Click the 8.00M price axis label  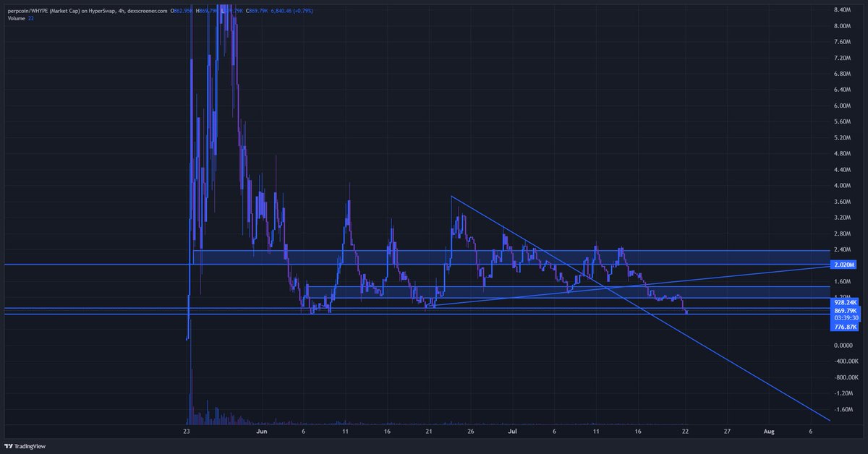point(843,26)
